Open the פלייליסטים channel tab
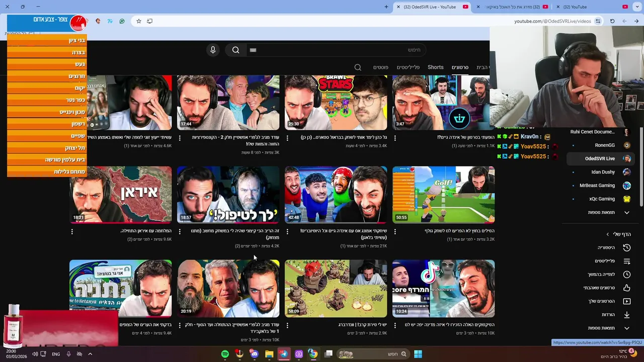644x362 pixels. click(408, 67)
